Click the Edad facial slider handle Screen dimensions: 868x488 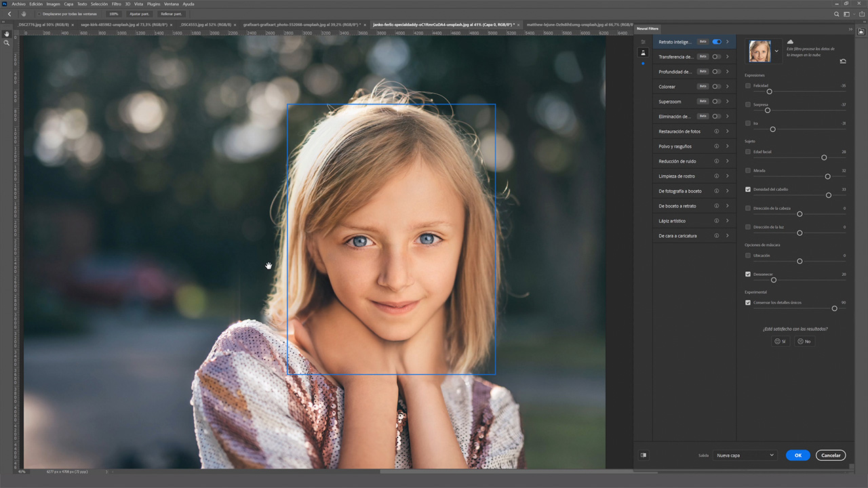coord(824,157)
